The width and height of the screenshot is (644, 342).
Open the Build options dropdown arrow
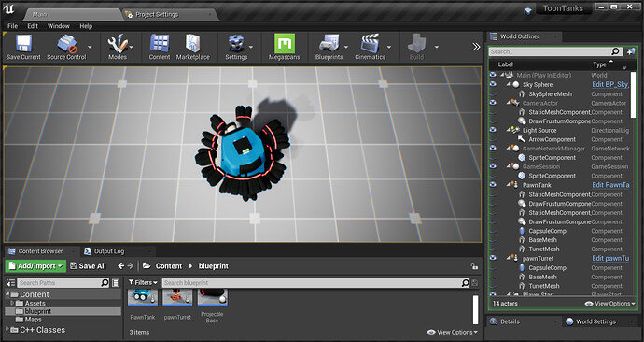[437, 47]
